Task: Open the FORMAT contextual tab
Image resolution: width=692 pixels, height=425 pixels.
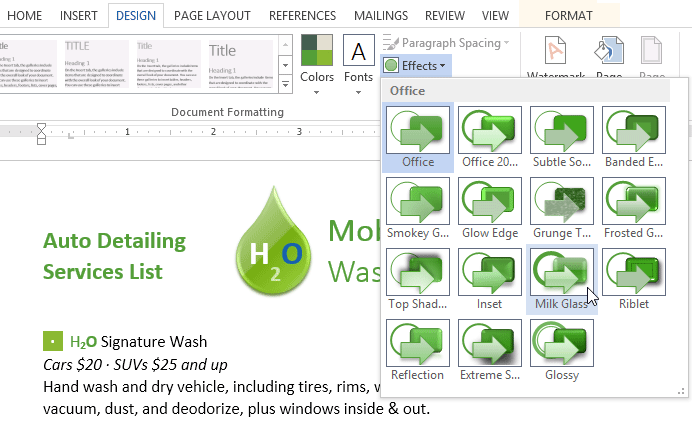Action: [568, 16]
